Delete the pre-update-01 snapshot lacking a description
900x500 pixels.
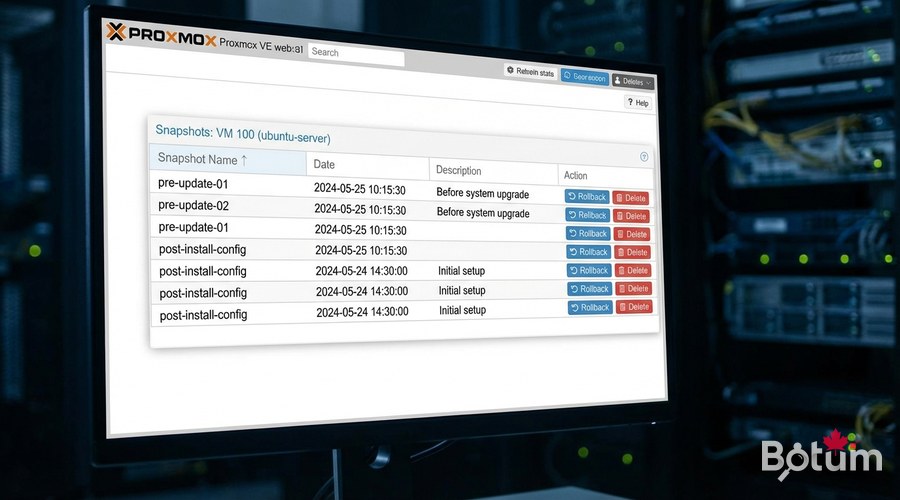tap(631, 234)
